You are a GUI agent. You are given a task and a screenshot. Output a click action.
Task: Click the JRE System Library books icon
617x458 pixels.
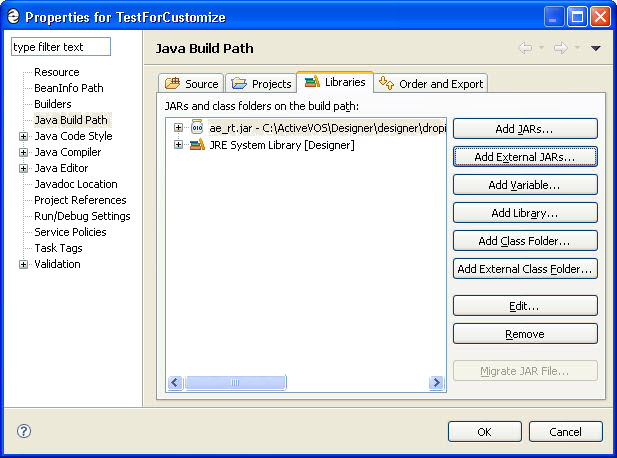(197, 145)
